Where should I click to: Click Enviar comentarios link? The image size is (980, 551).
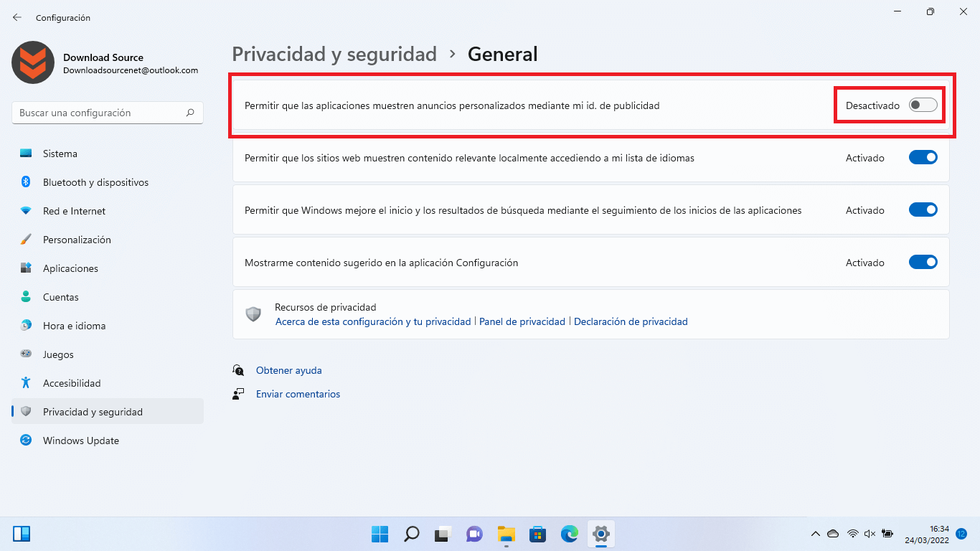coord(298,394)
